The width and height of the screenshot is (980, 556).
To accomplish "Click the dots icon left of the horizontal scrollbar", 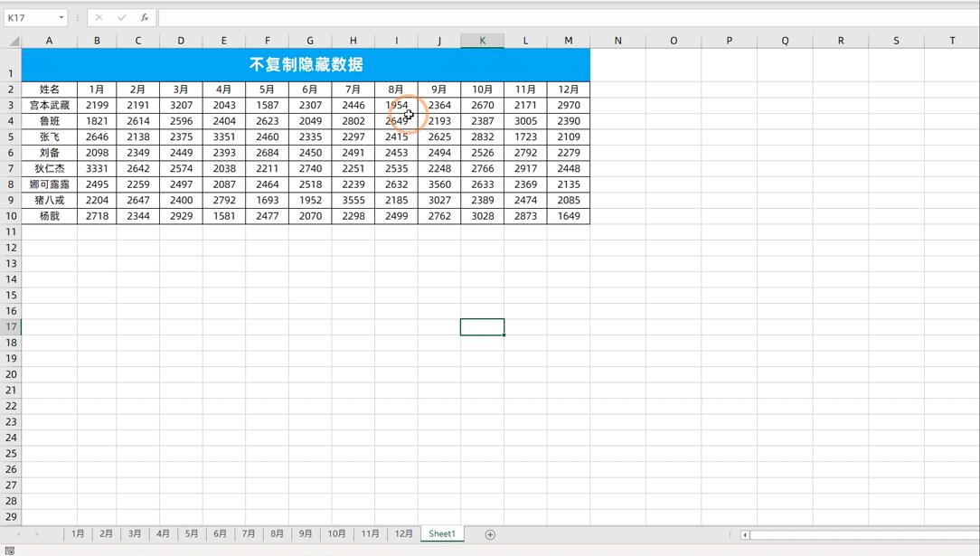I will tap(729, 534).
